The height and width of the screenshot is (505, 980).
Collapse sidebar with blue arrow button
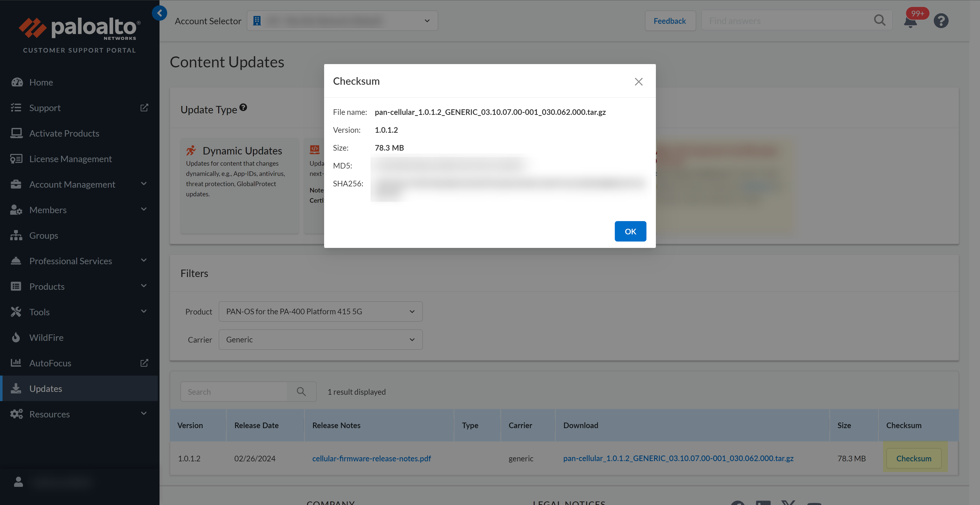[x=160, y=13]
